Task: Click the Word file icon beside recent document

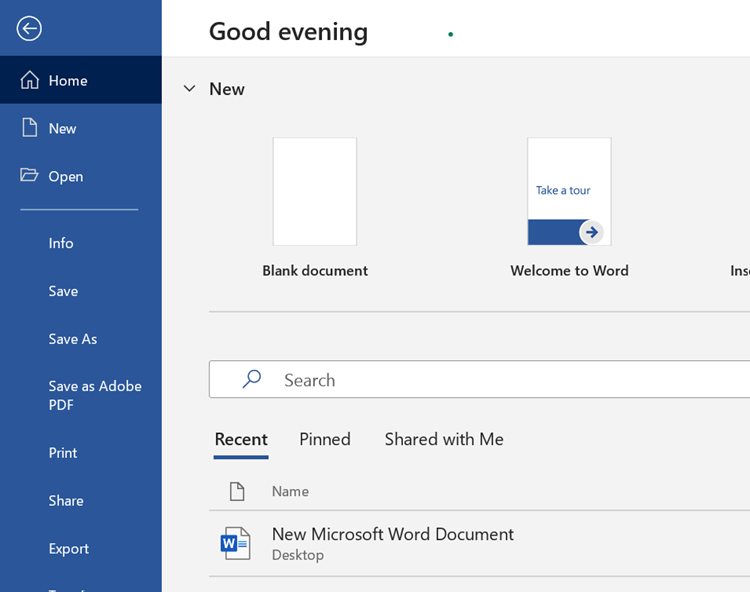Action: click(236, 543)
